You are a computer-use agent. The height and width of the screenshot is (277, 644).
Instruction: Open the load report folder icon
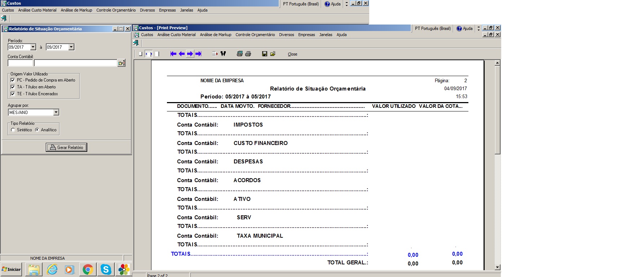coord(273,54)
